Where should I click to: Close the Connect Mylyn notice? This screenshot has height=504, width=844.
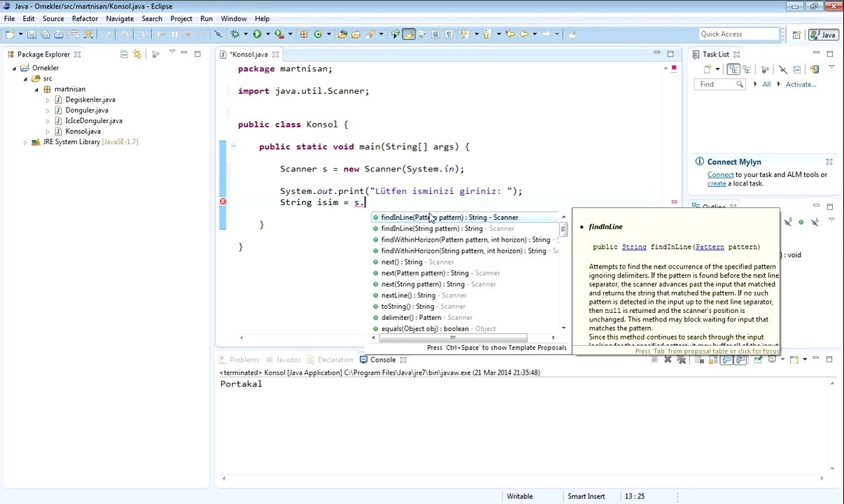829,162
